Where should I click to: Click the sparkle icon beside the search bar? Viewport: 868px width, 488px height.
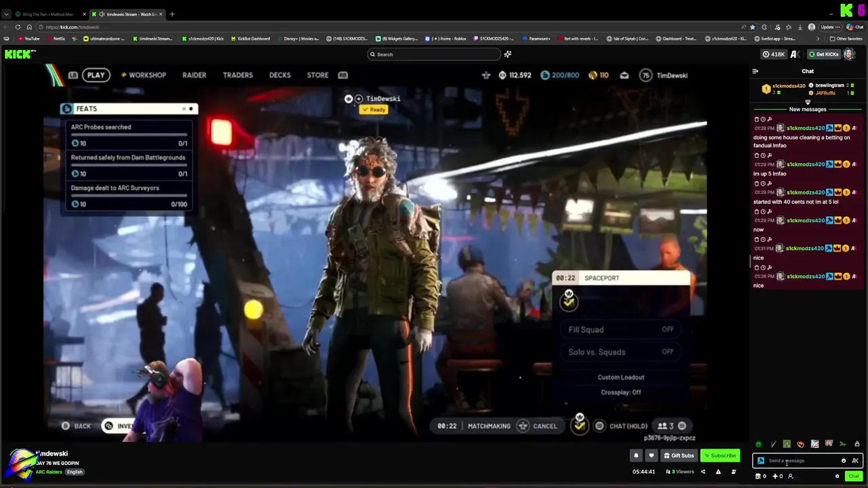[x=507, y=54]
